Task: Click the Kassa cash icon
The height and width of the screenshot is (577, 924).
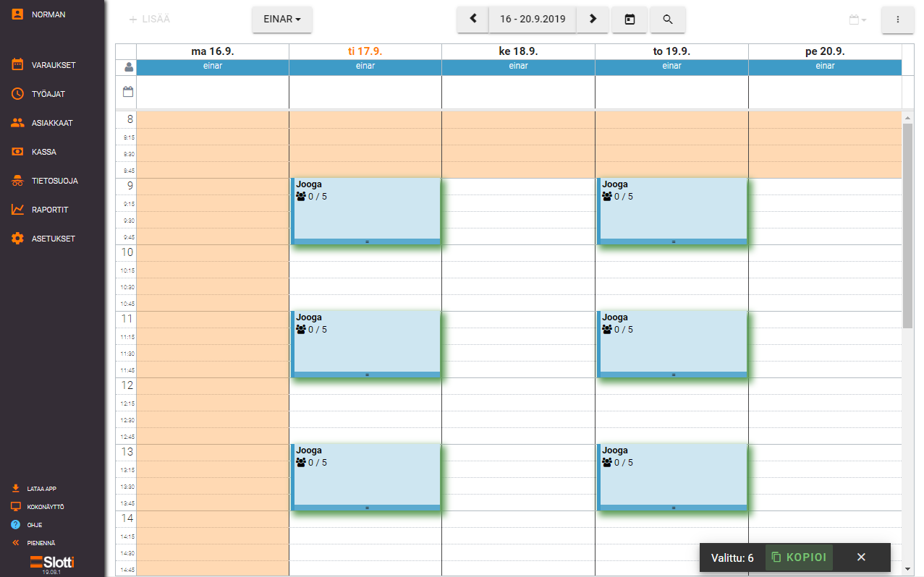Action: tap(17, 152)
